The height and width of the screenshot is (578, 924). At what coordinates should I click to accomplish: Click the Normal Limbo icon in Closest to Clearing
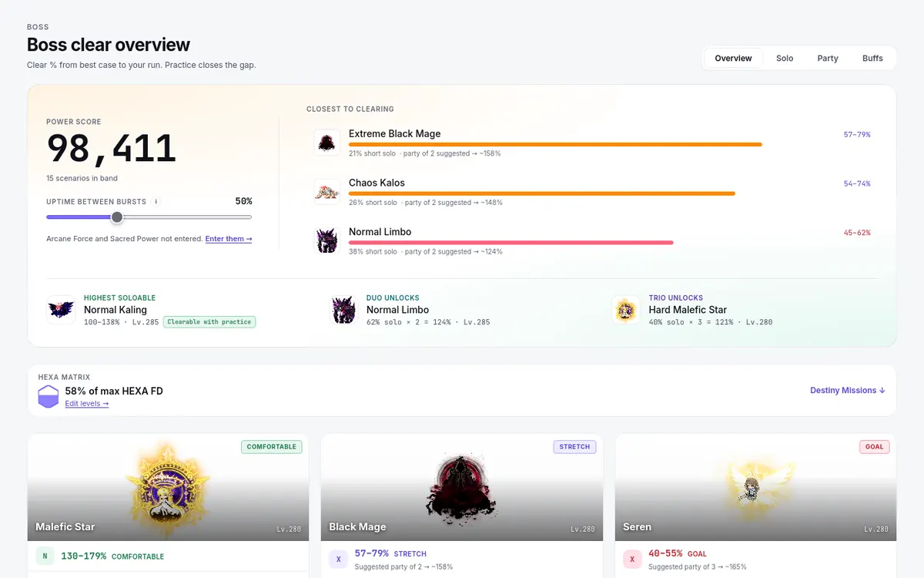[327, 240]
